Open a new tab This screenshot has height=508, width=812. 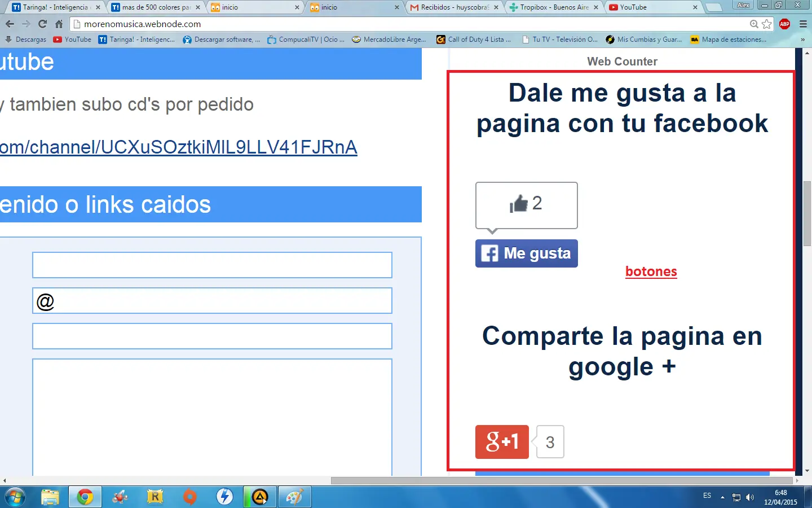[714, 7]
